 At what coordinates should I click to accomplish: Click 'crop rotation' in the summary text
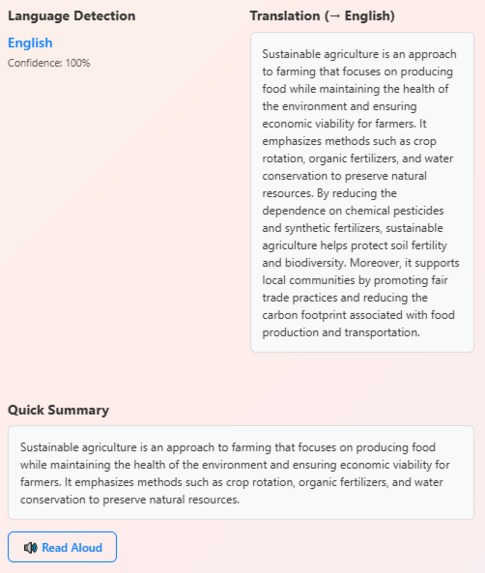260,482
